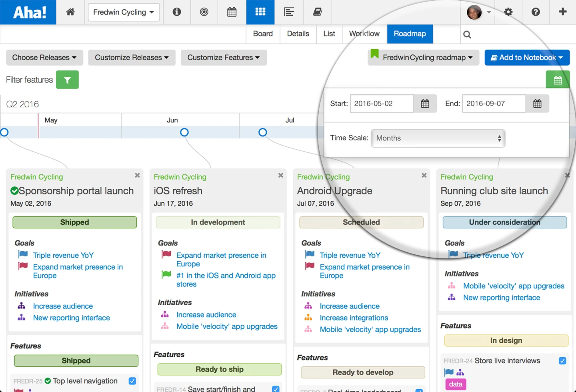Click the Shipped release status button
Viewport: 576px width, 392px height.
click(x=75, y=222)
